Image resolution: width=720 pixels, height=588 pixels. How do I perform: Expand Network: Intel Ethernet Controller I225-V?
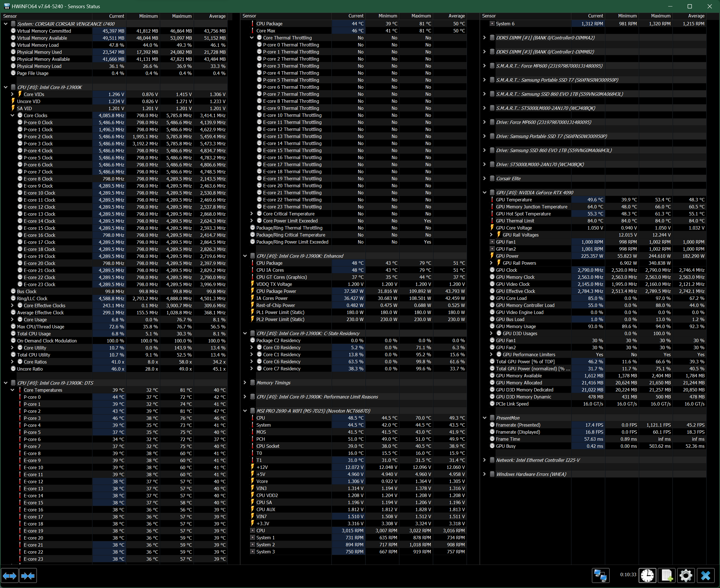[484, 460]
